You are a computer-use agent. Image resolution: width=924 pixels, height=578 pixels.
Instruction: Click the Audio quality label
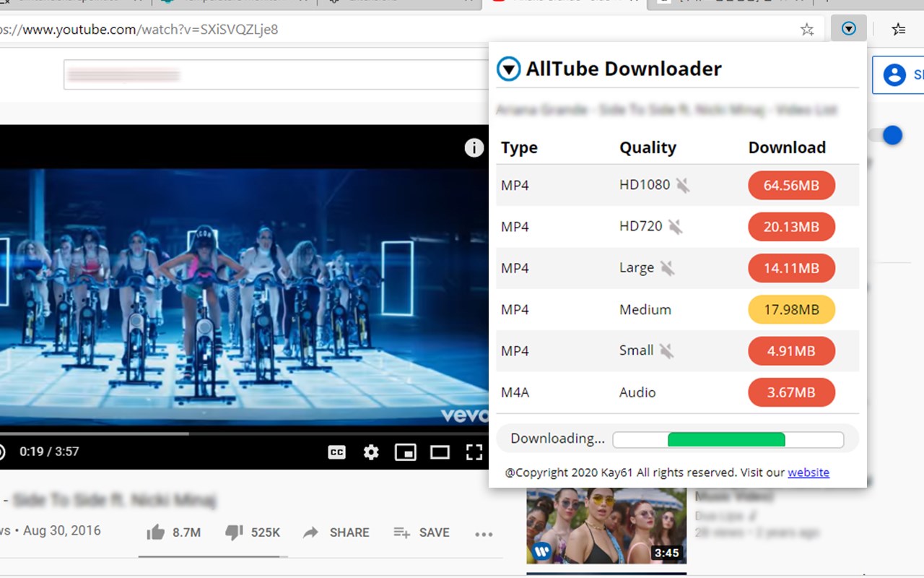coord(637,392)
